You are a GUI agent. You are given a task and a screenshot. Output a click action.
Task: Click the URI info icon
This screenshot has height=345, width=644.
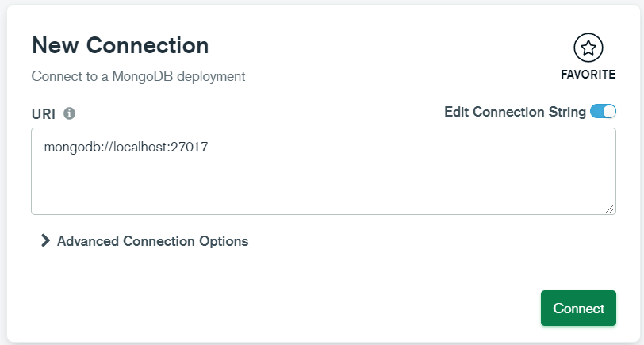(69, 113)
